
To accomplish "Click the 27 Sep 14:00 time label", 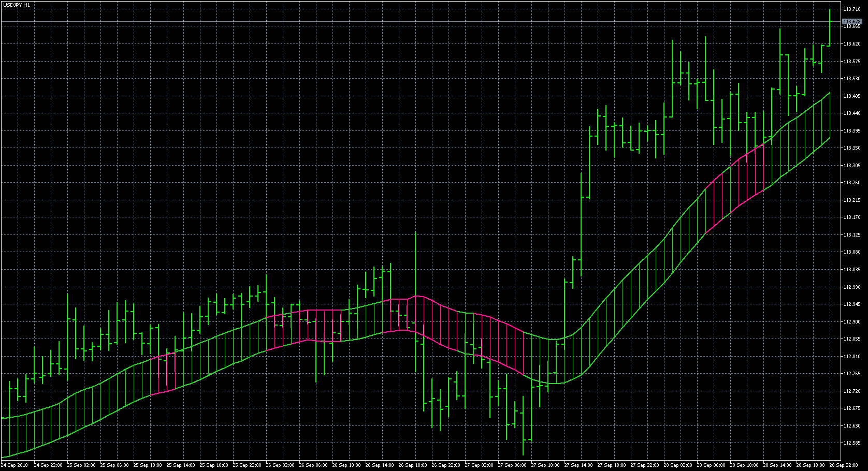I will coord(578,465).
